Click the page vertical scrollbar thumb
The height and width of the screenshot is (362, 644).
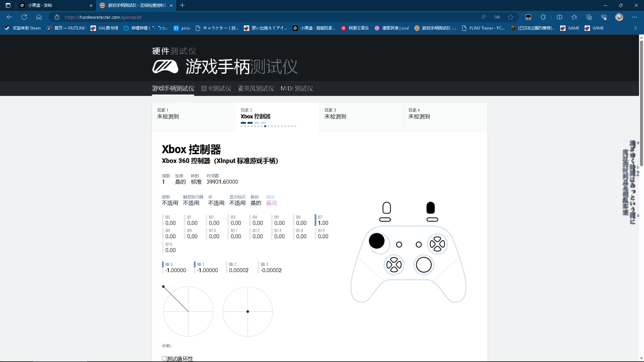pyautogui.click(x=641, y=103)
